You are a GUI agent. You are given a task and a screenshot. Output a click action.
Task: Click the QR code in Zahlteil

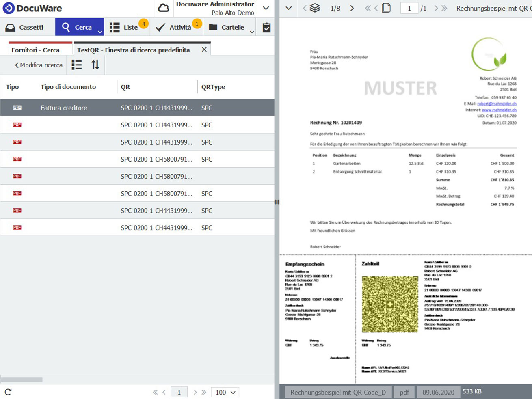point(390,304)
